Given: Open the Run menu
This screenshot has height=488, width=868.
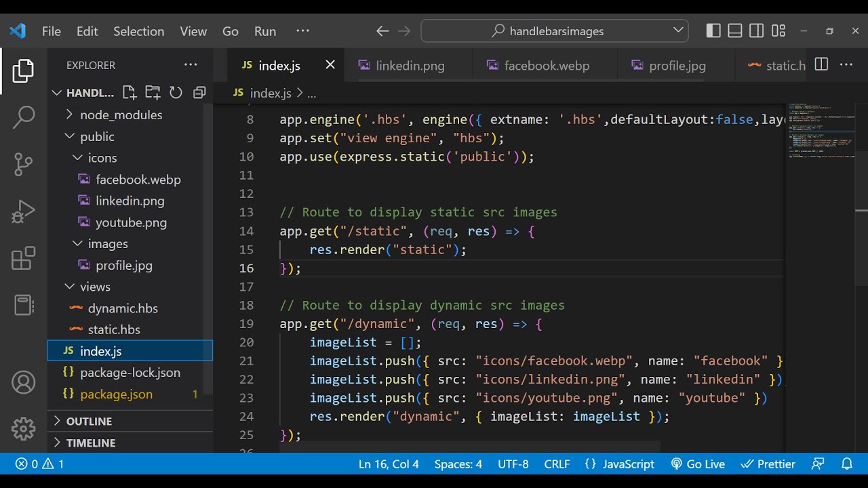Looking at the screenshot, I should coord(264,31).
